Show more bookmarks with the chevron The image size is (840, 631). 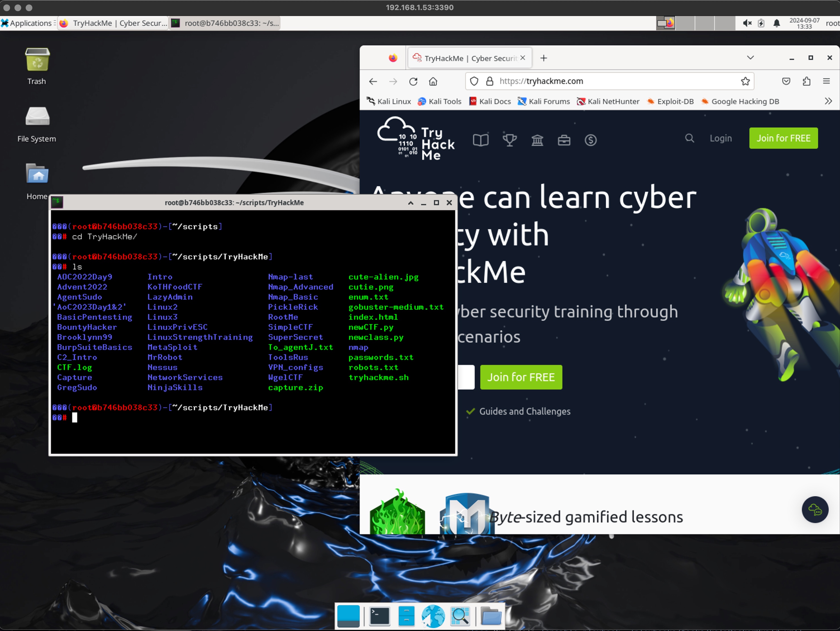828,102
